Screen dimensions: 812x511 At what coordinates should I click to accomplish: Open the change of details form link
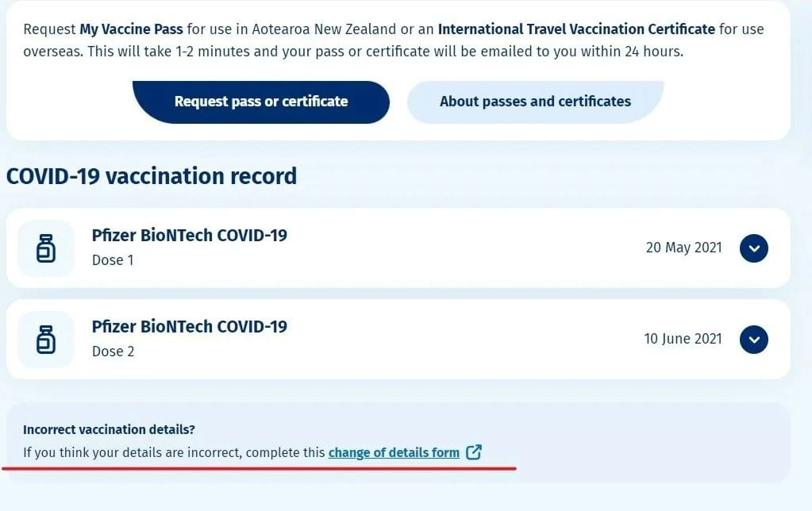click(x=394, y=452)
